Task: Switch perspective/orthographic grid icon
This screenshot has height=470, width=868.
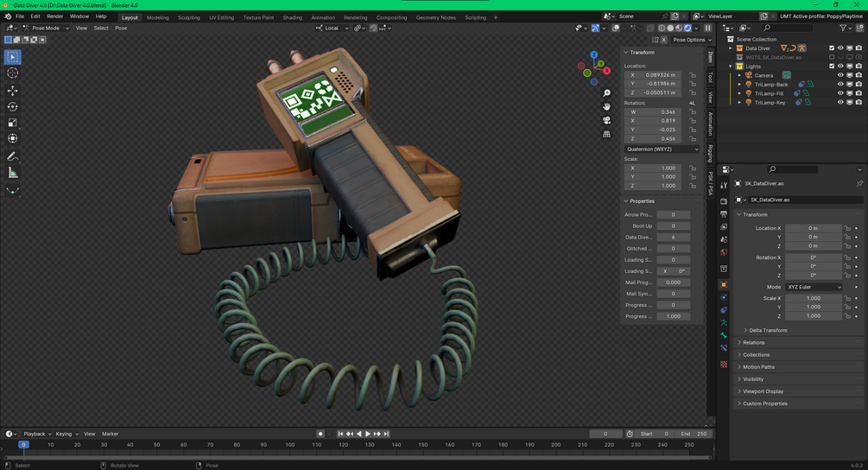Action: [606, 134]
